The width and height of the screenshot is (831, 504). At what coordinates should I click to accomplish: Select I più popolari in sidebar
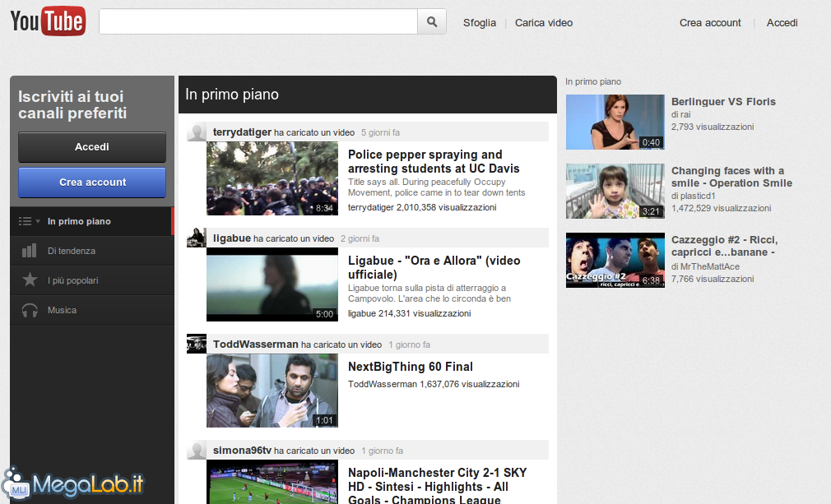coord(91,280)
